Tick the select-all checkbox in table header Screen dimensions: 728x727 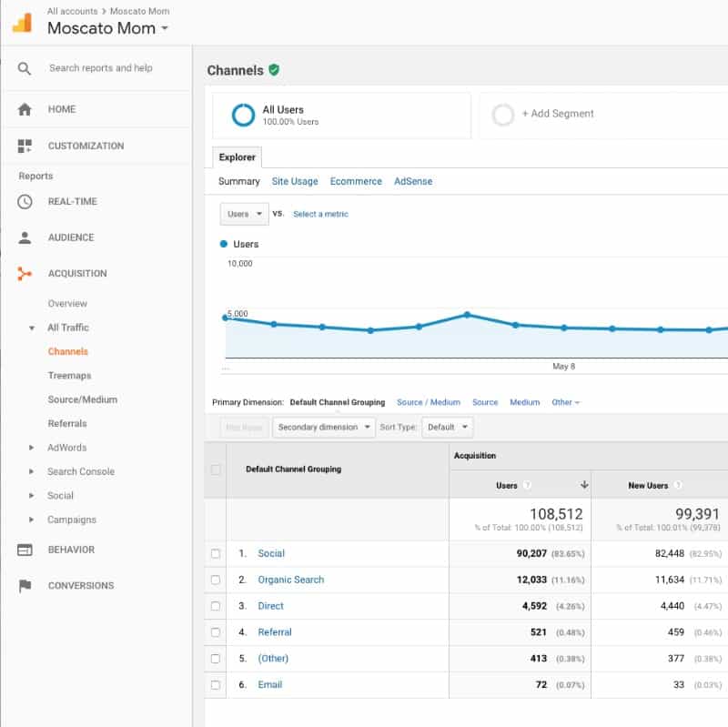216,470
